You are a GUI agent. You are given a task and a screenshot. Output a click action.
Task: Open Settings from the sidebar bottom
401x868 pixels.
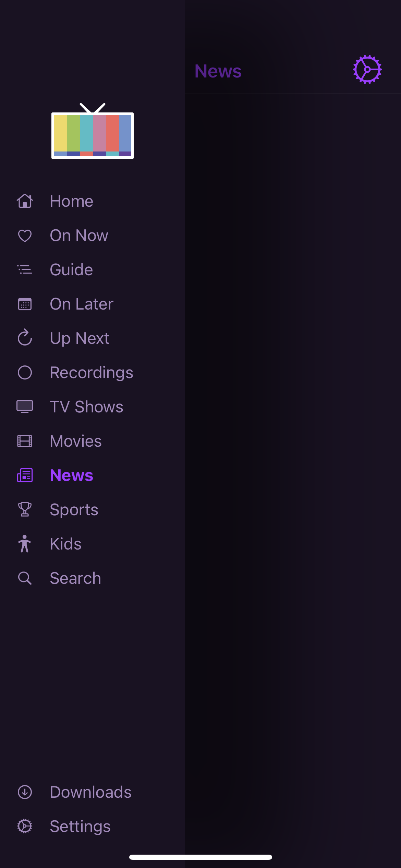click(80, 826)
